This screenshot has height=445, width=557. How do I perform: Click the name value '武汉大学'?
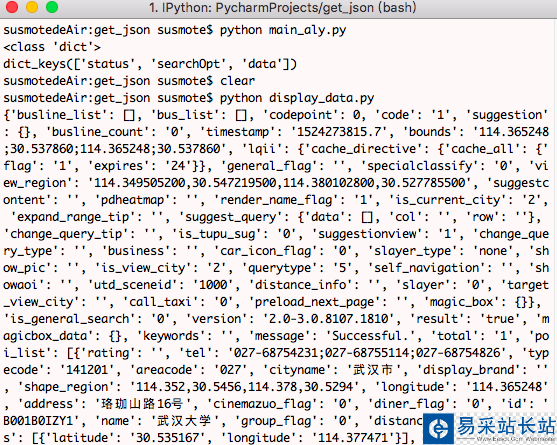pos(184,421)
